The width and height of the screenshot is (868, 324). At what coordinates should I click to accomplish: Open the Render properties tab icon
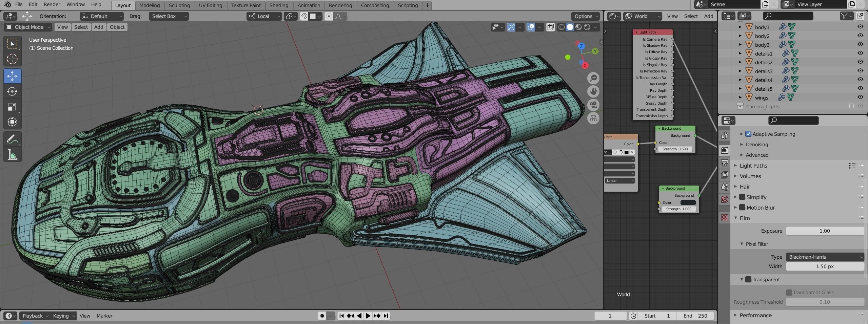click(x=725, y=150)
